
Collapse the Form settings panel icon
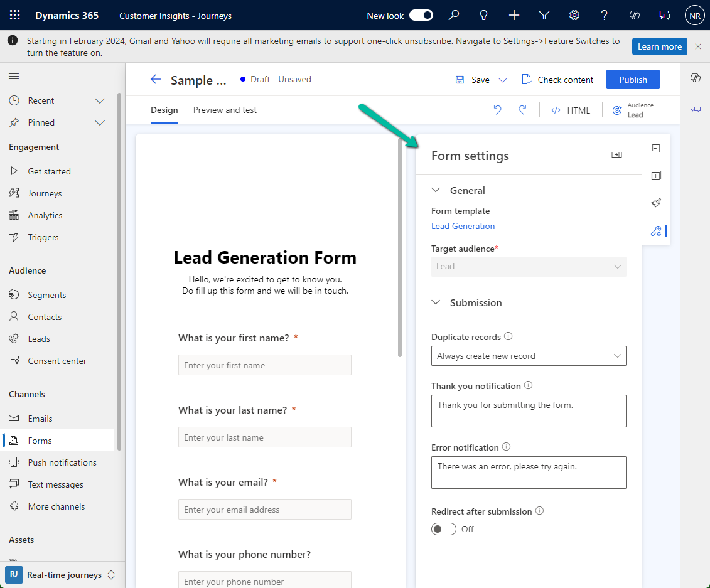click(x=616, y=155)
